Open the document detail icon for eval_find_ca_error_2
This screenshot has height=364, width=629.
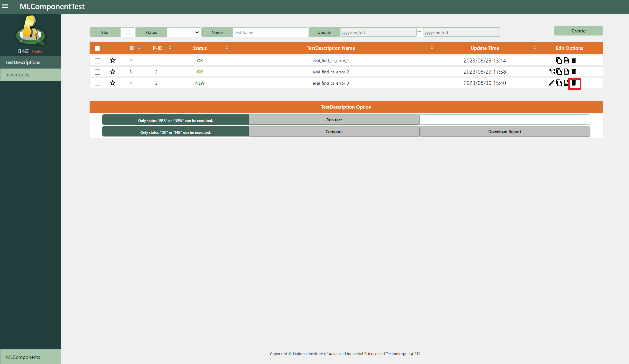(x=566, y=72)
